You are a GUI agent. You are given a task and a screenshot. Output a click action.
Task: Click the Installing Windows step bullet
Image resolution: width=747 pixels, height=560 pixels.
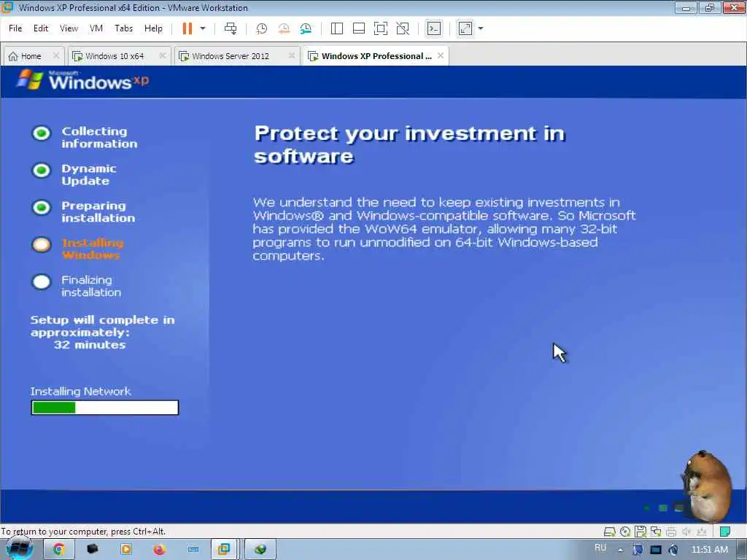pos(42,245)
